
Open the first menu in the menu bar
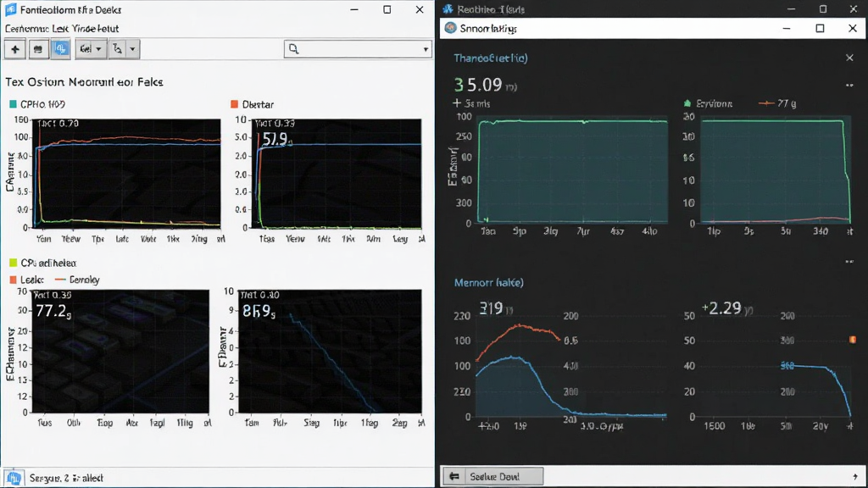tap(27, 28)
